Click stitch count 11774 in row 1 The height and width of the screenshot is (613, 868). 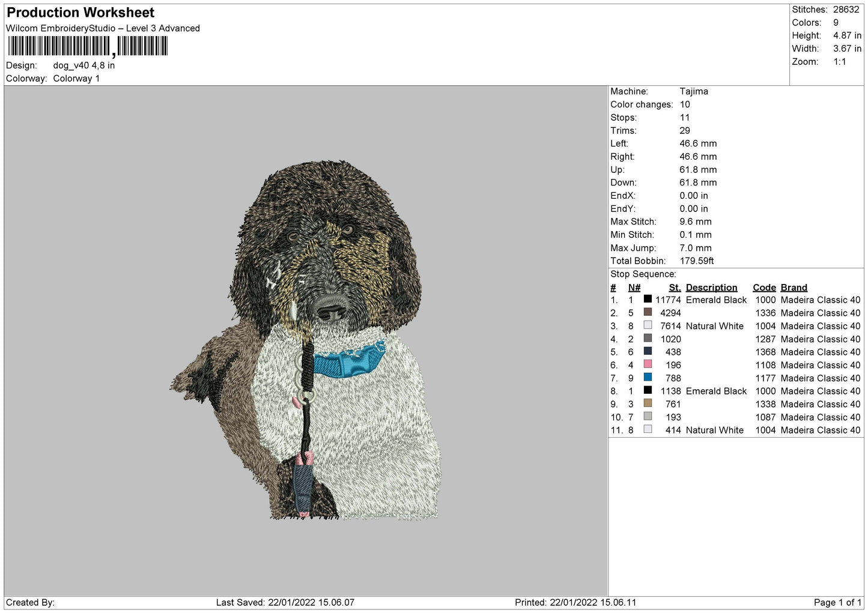[668, 300]
